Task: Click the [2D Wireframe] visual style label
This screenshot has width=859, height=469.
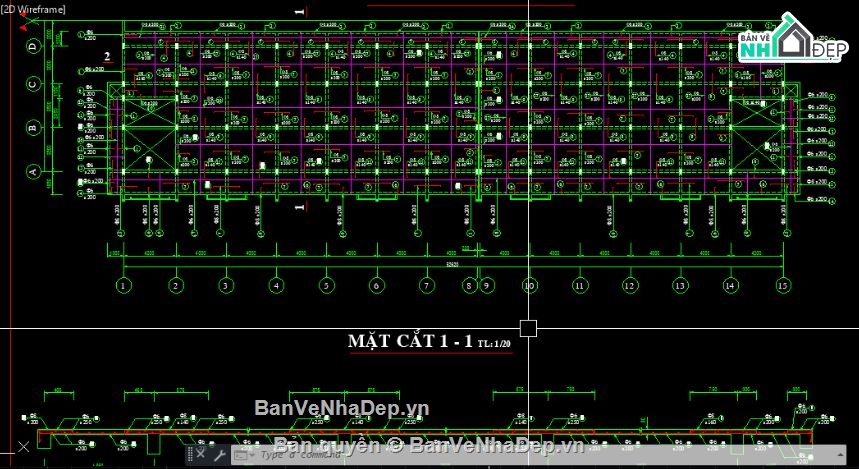Action: pos(33,9)
